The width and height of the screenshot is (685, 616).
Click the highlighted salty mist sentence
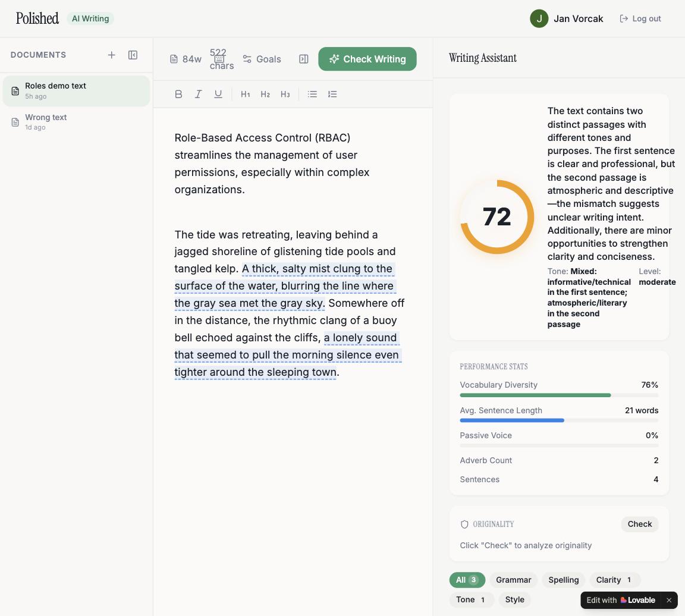coord(284,286)
